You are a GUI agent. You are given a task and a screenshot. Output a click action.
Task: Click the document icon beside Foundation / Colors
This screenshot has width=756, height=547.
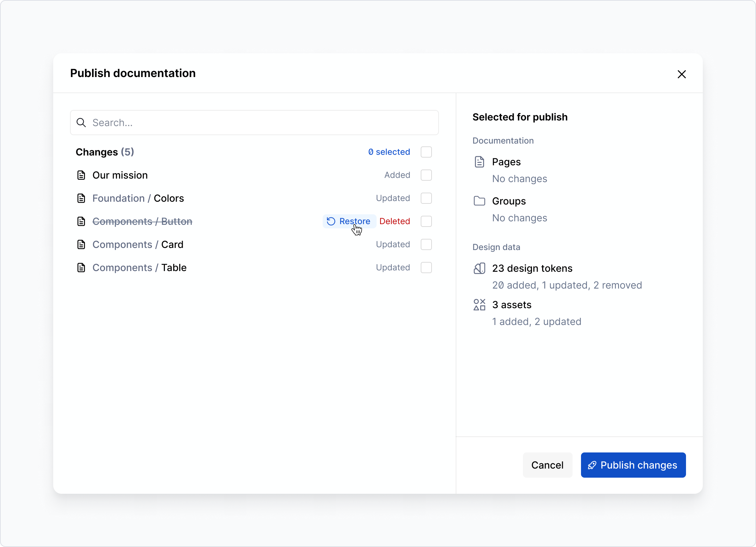[x=81, y=198]
